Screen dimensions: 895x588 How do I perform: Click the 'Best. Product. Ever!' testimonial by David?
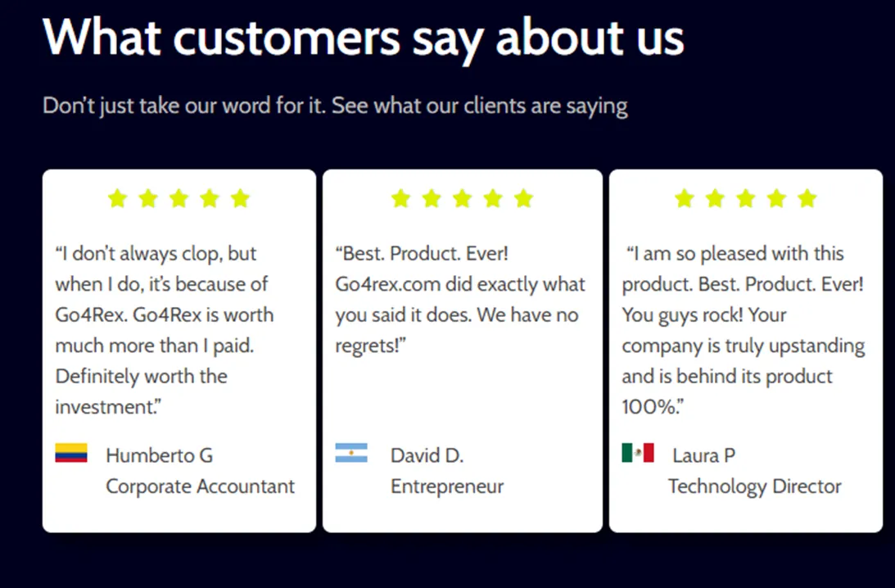460,299
